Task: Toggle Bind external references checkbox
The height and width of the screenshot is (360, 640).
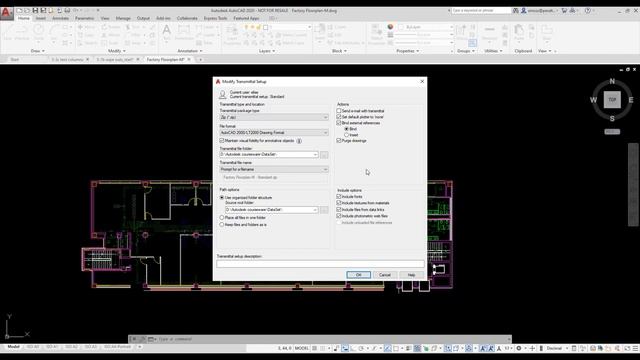Action: [339, 123]
